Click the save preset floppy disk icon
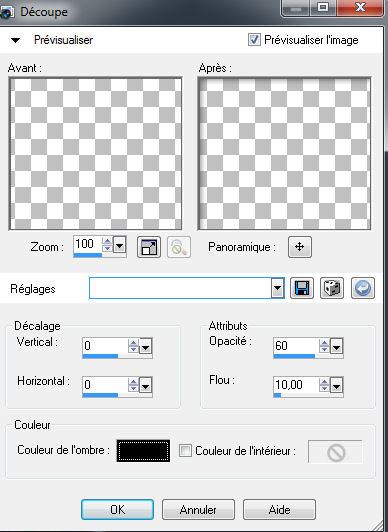Viewport: 388px width, 532px height. (x=302, y=288)
